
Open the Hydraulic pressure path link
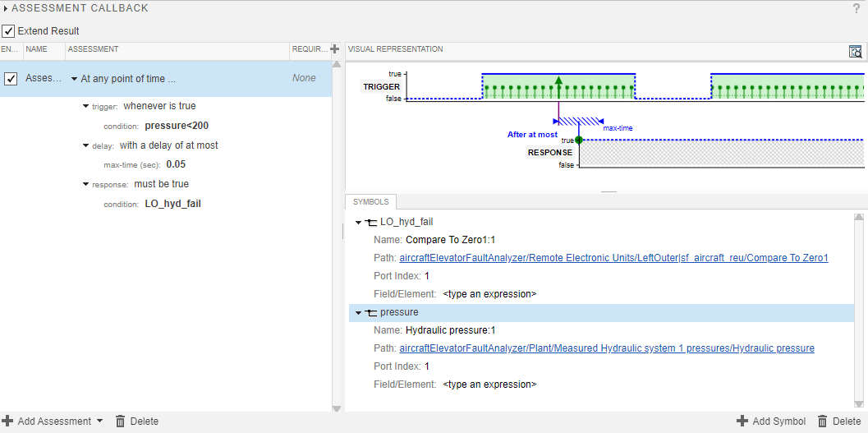[x=607, y=348]
